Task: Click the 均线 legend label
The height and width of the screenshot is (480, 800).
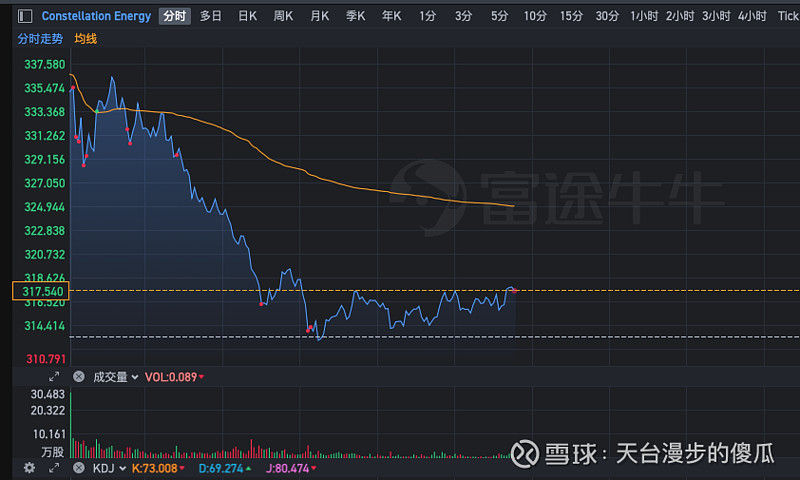Action: 86,39
